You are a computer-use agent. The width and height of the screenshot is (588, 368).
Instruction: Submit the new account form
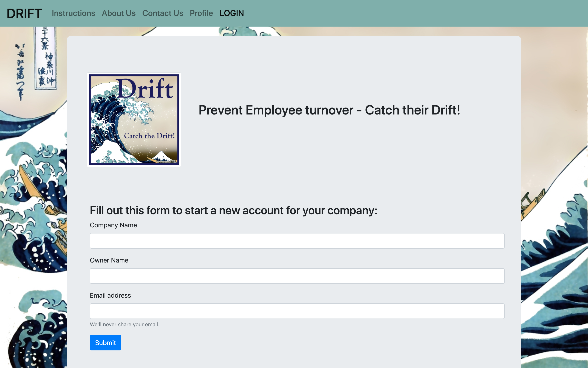pyautogui.click(x=105, y=342)
